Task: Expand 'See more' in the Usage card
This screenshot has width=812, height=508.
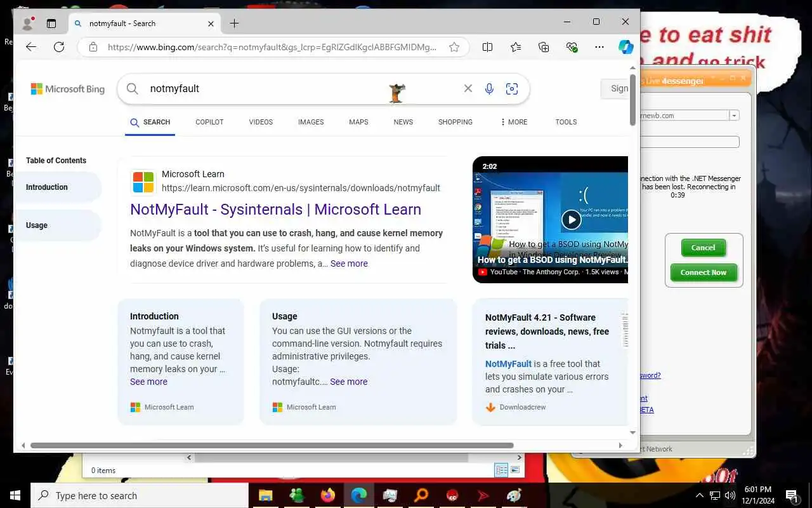Action: pos(348,382)
